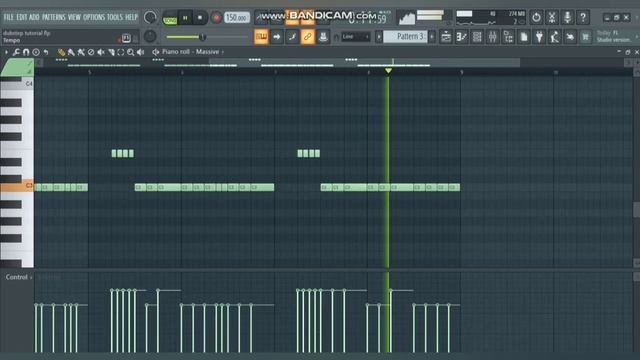
Task: Select the Zoom magnifier tool
Action: (131, 52)
